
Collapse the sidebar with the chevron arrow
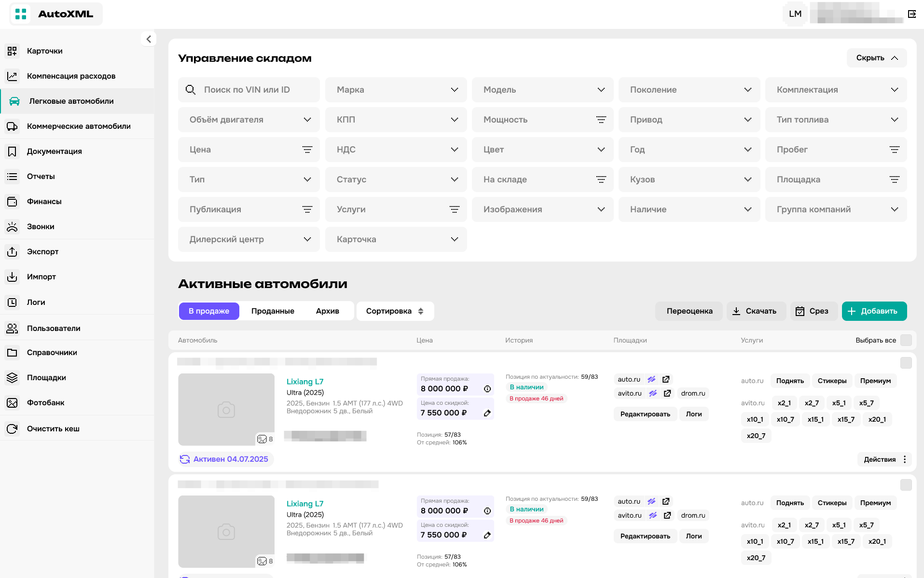(149, 39)
